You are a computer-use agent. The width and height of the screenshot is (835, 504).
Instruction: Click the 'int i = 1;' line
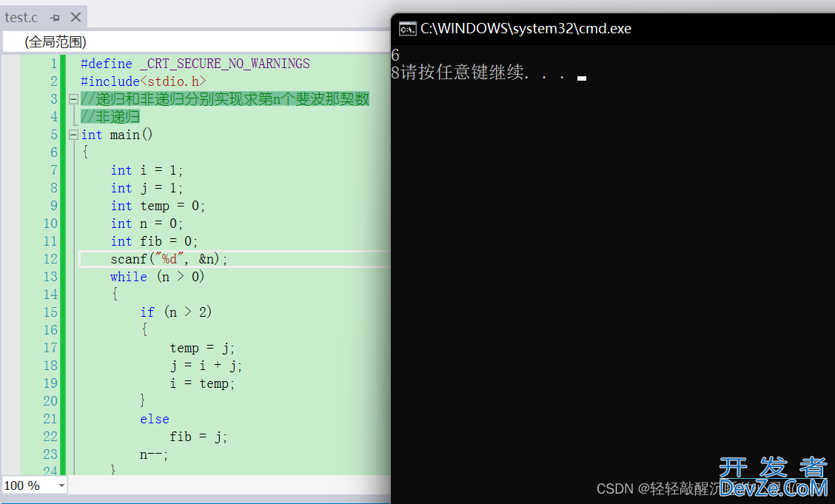(147, 170)
